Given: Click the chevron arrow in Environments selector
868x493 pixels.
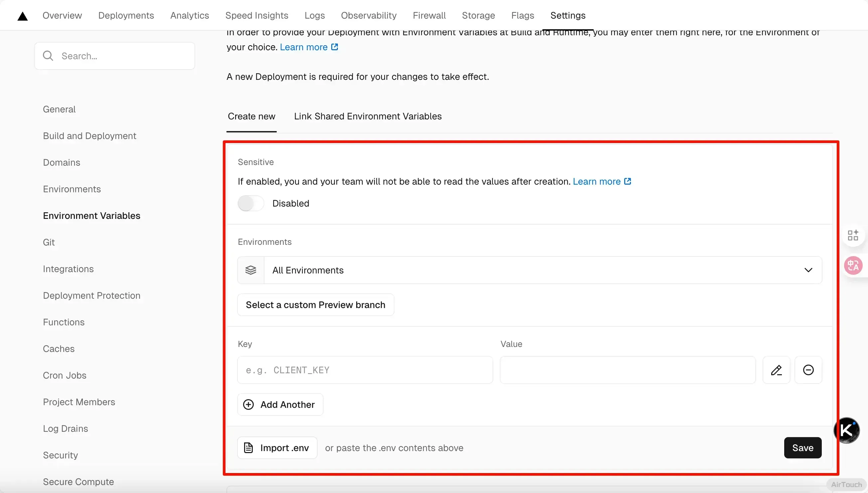Looking at the screenshot, I should pyautogui.click(x=808, y=270).
